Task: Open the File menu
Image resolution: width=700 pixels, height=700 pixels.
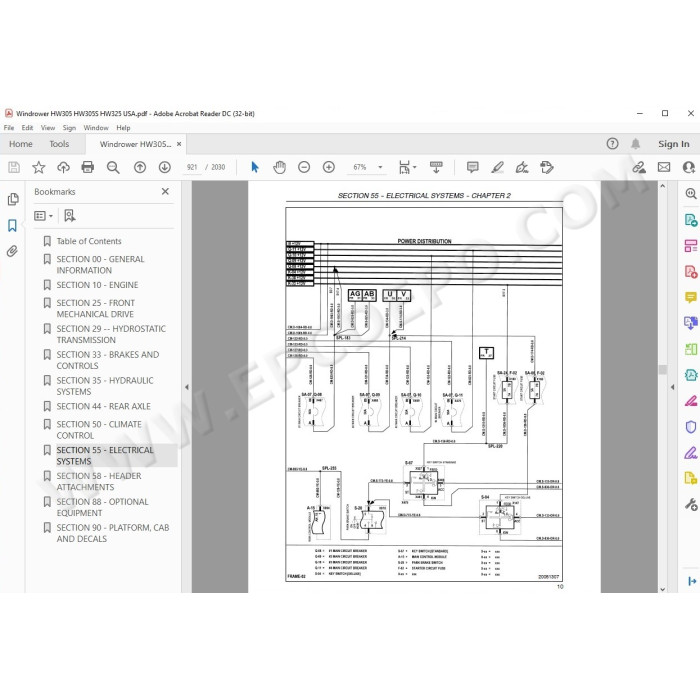Action: [9, 128]
